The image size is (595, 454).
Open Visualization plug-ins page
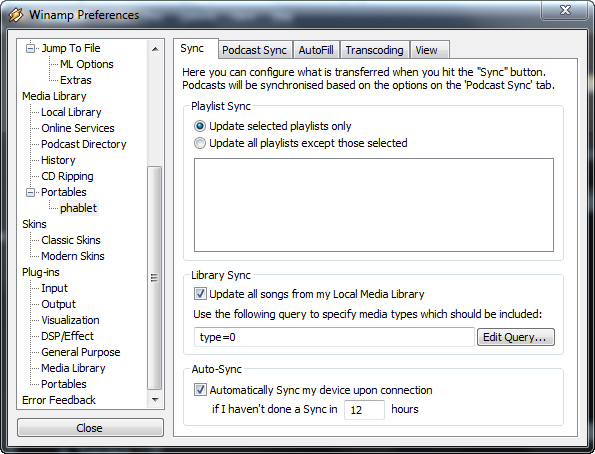(x=70, y=320)
